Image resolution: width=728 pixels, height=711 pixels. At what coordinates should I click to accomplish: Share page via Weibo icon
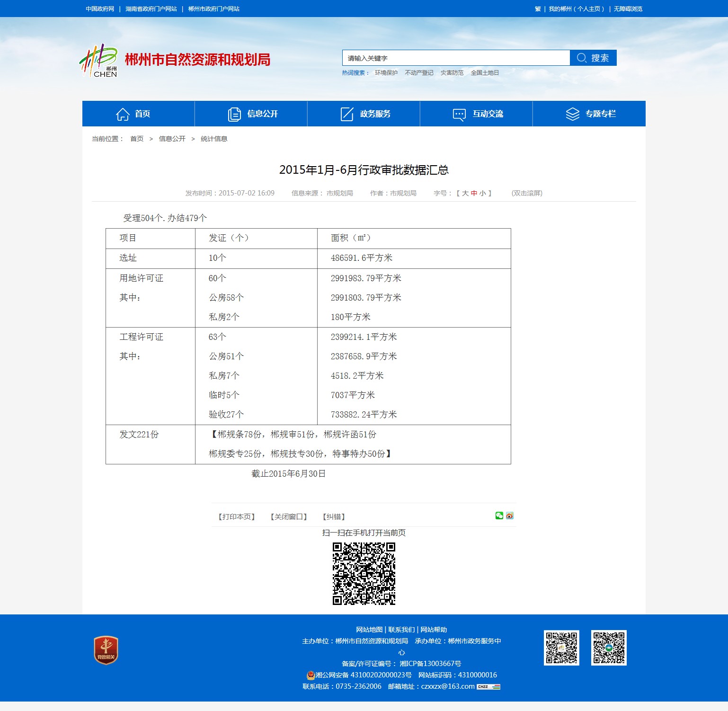pos(510,515)
